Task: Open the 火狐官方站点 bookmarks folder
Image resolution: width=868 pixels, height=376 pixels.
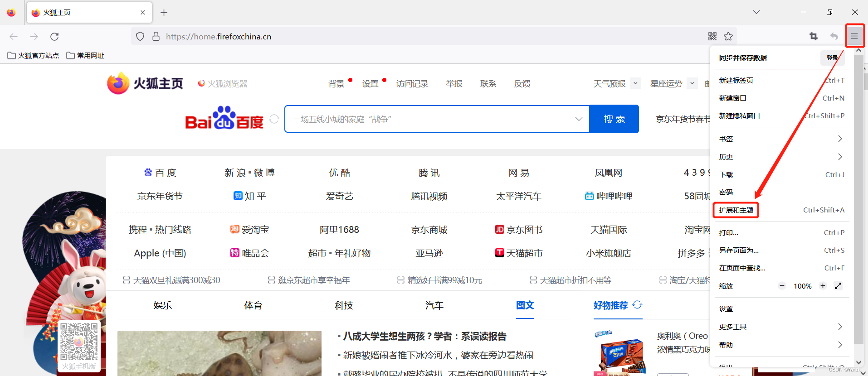Action: pyautogui.click(x=34, y=55)
